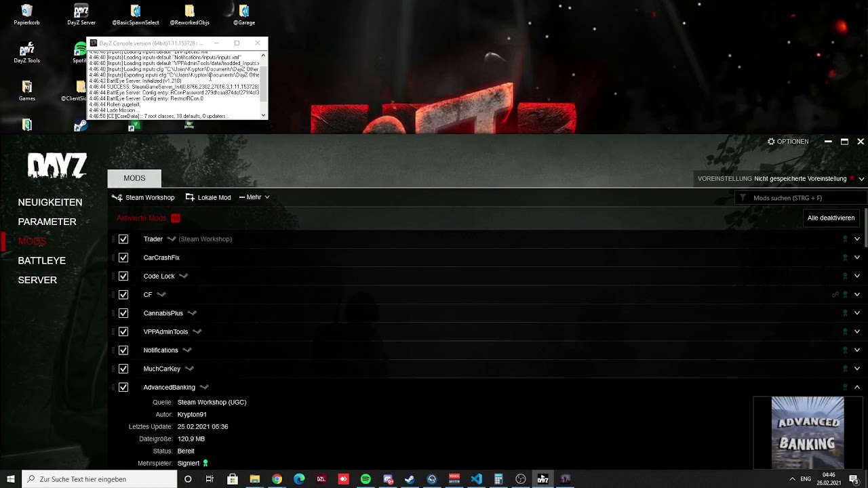Click the Mods suchen search field

(801, 198)
